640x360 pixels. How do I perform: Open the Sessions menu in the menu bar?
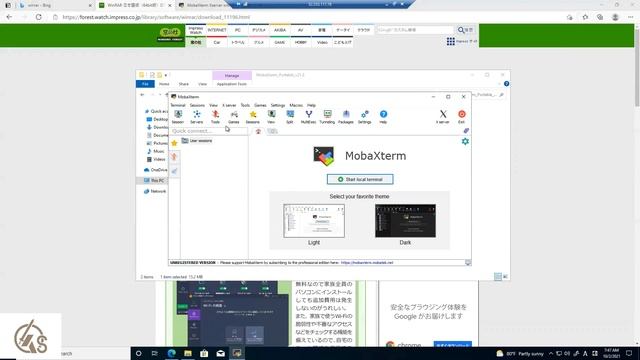click(x=197, y=105)
